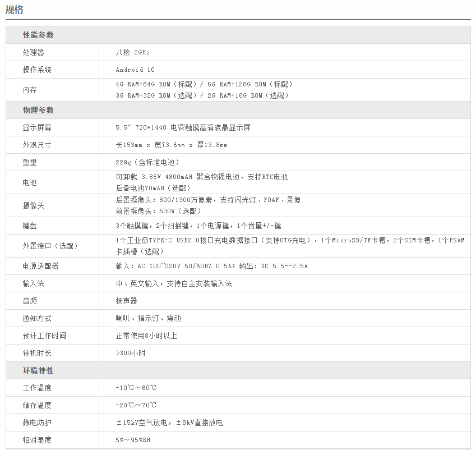The image size is (476, 450).
Task: Select the 3G RAM+32G ROM line
Action: (x=202, y=95)
